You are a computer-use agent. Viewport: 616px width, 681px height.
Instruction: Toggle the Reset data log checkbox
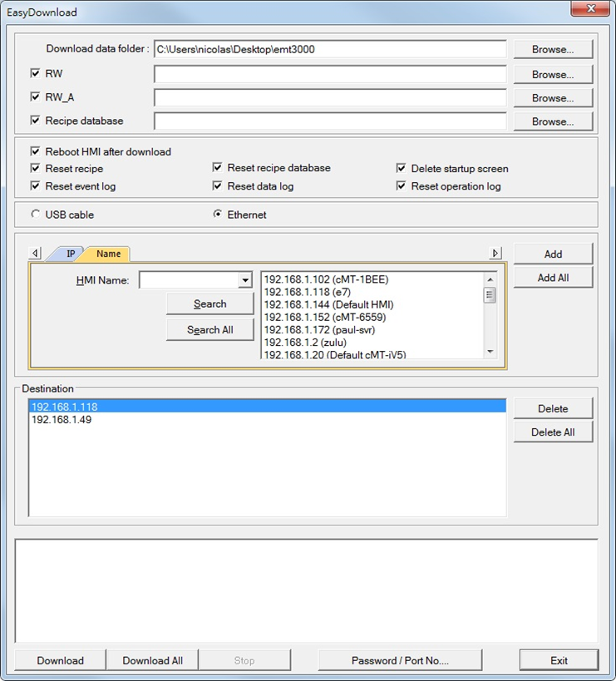(218, 186)
